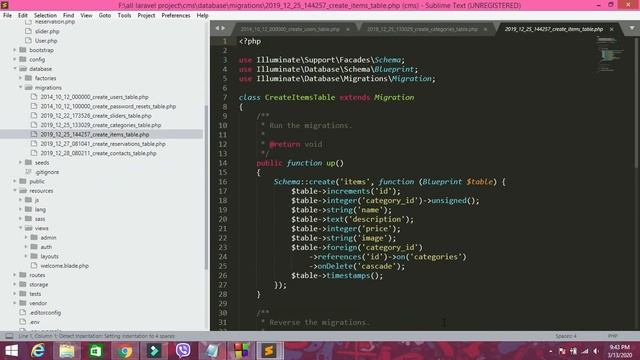Screen dimensions: 640x360
Task: Open the Goto menu
Action: click(104, 16)
